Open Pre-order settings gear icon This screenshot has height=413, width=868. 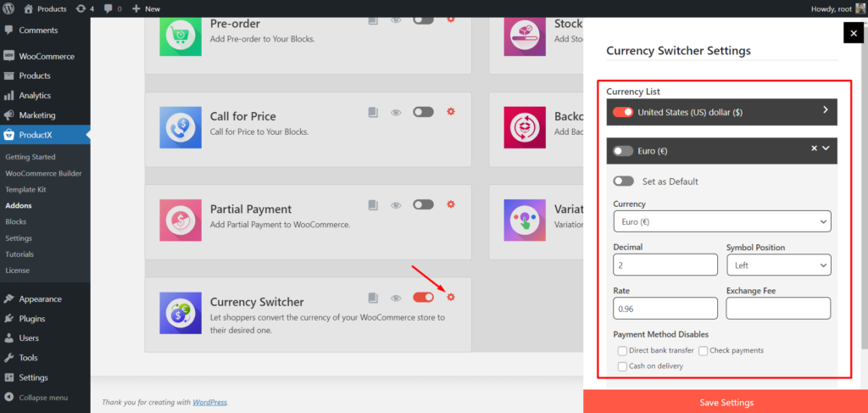coord(451,20)
